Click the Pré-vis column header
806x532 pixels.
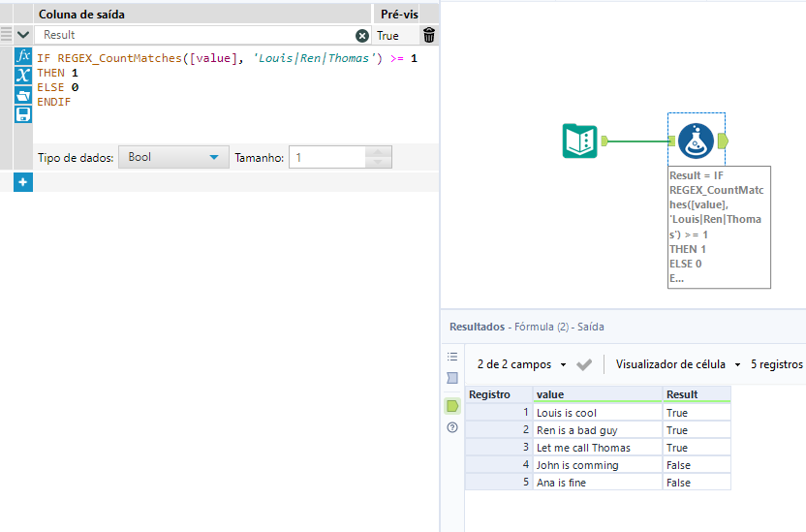coord(399,15)
